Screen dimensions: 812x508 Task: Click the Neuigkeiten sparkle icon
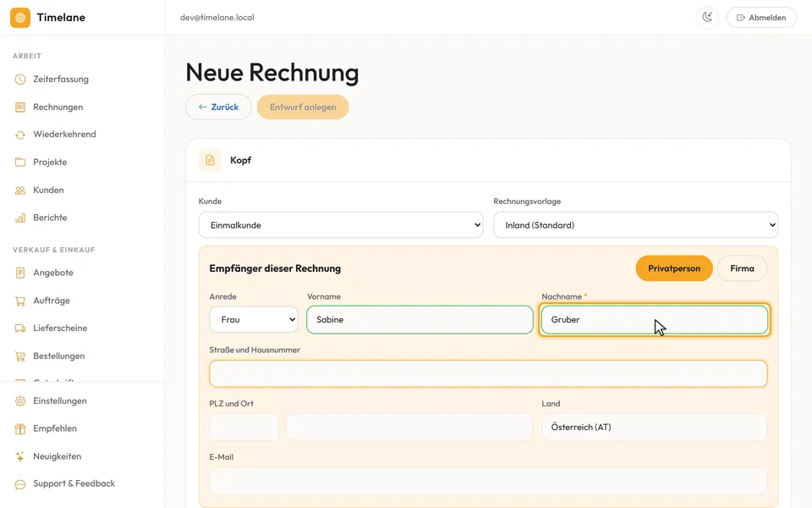tap(20, 456)
